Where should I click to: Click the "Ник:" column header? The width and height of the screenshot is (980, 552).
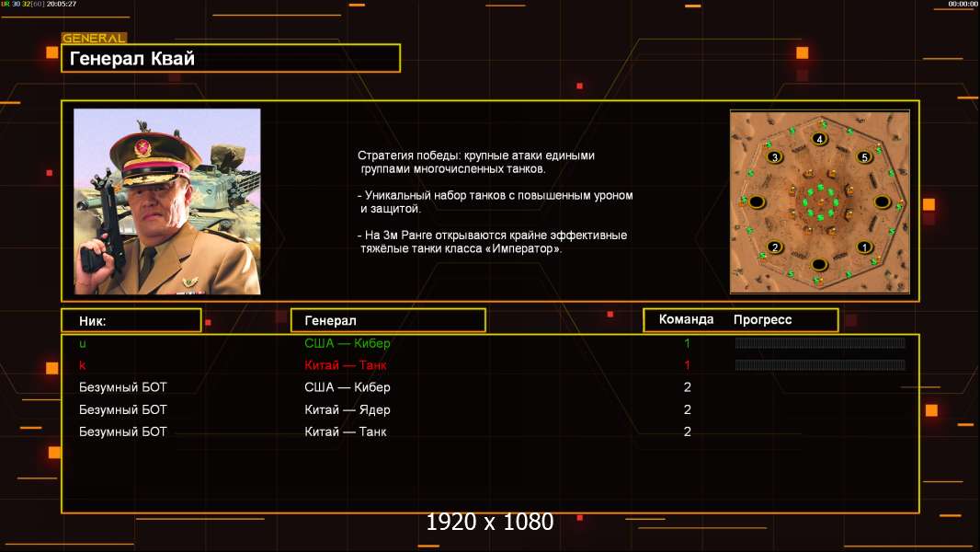click(131, 321)
